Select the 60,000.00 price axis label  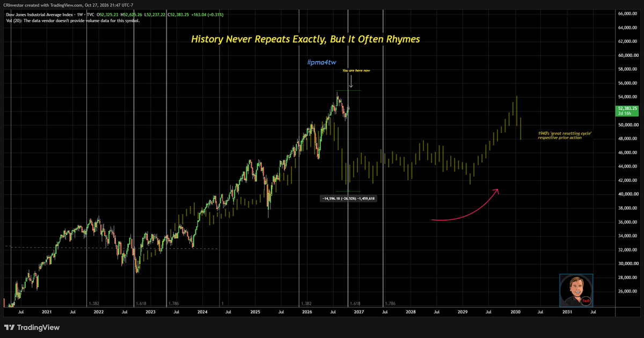(628, 55)
